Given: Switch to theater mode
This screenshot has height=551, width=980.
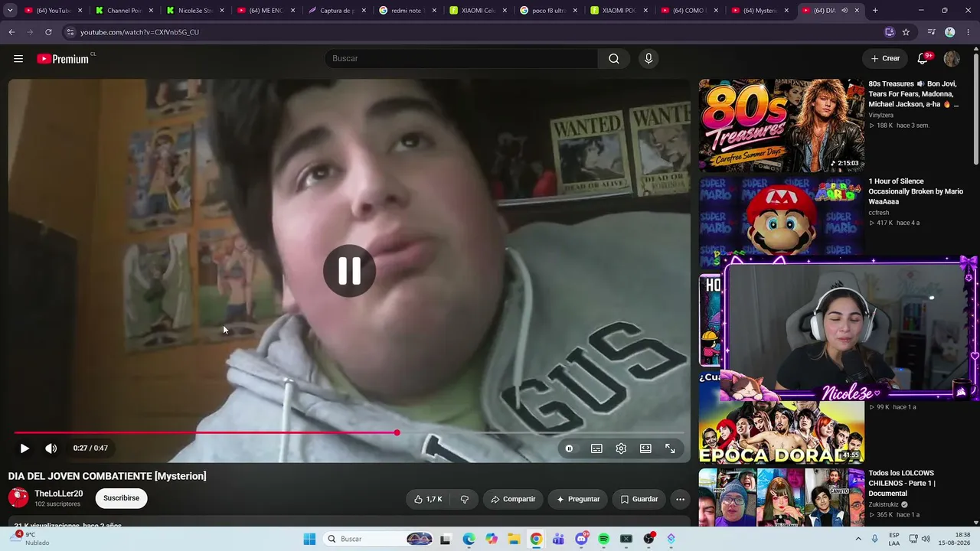Looking at the screenshot, I should 645,448.
